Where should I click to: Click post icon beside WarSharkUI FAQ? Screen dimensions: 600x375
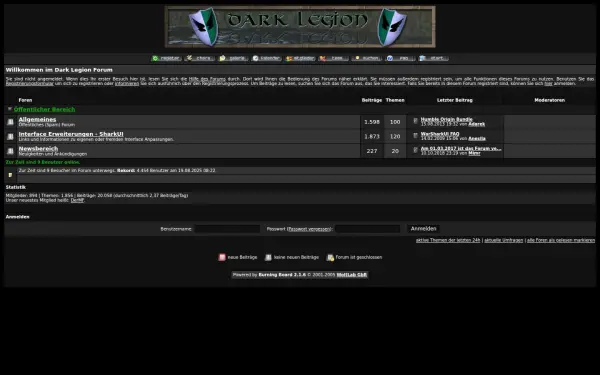pyautogui.click(x=416, y=135)
